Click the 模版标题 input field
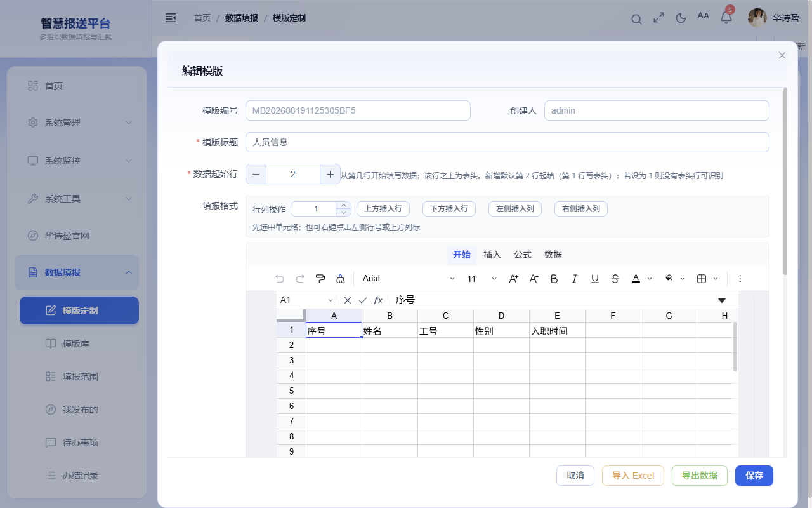Screen dimensions: 812x508 click(x=507, y=142)
